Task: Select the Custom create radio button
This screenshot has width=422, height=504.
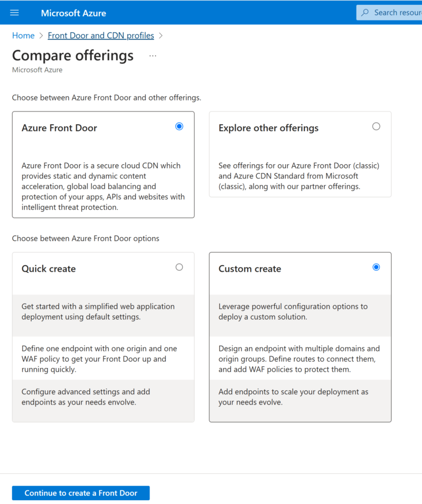Action: pos(376,266)
